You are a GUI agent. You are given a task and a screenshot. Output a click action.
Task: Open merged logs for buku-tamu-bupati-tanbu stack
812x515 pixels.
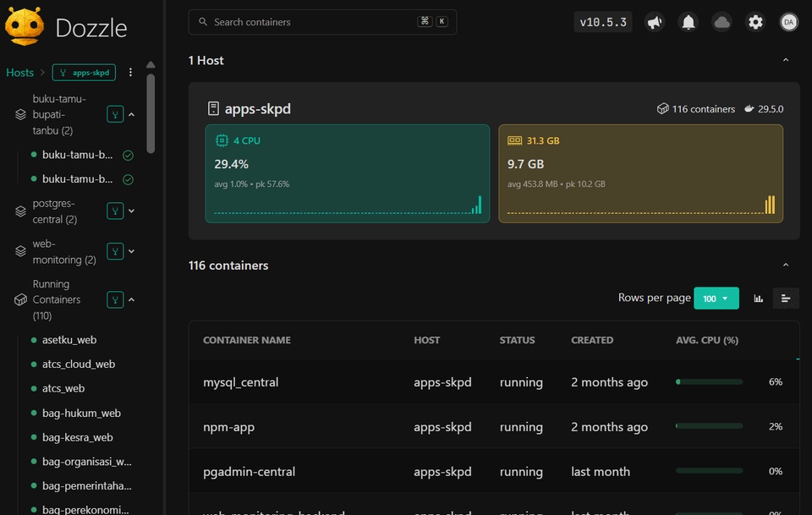(115, 114)
